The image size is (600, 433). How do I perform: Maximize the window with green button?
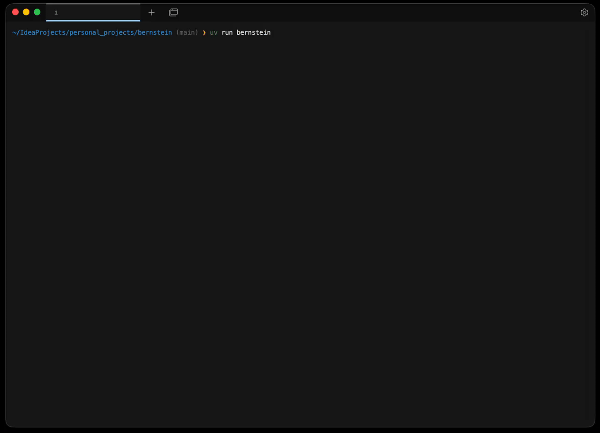pyautogui.click(x=37, y=12)
